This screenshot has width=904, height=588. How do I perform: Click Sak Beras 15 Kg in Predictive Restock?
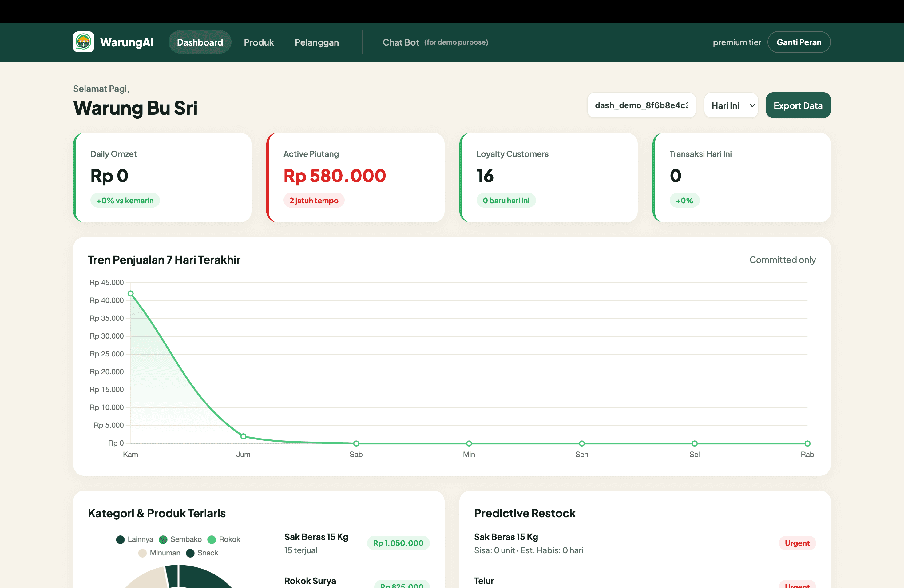tap(506, 537)
